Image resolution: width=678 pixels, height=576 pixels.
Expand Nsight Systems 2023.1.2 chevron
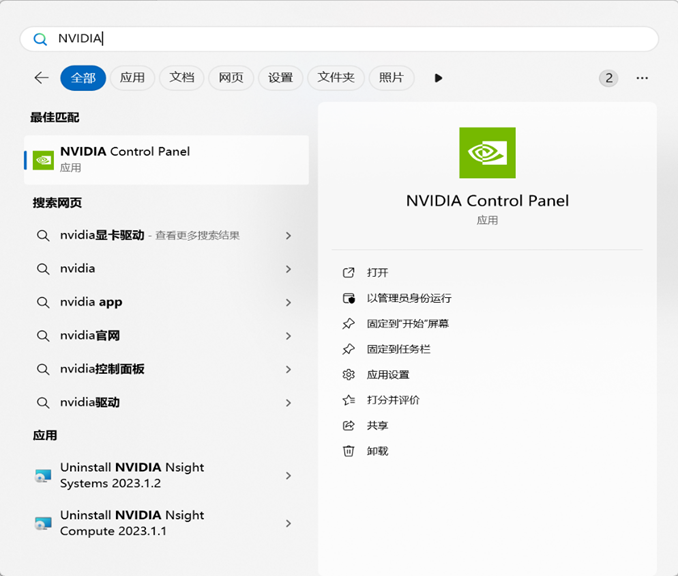(288, 476)
